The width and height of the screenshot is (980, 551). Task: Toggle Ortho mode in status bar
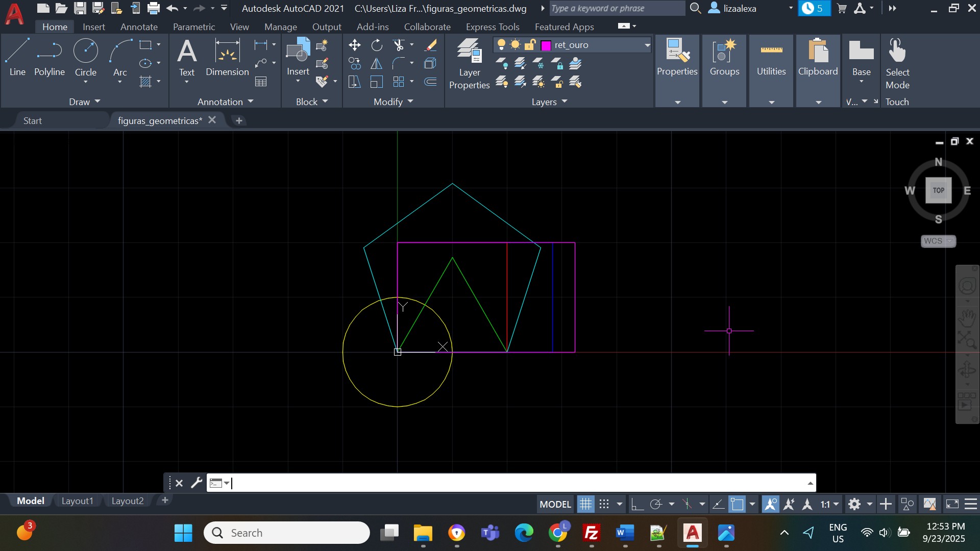[x=637, y=505]
